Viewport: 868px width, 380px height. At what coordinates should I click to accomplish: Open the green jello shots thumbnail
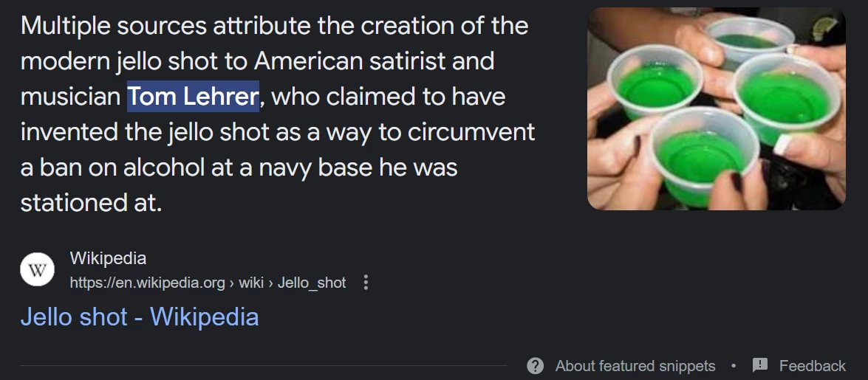pos(717,108)
